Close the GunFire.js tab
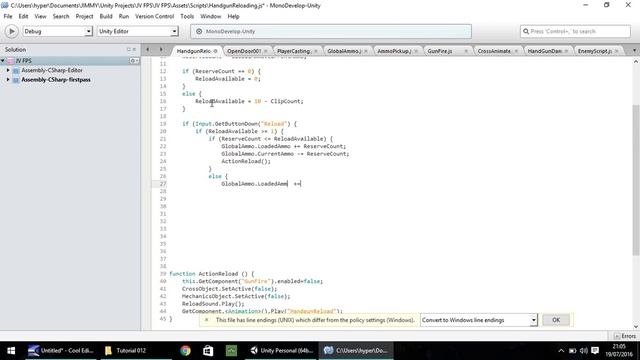 click(466, 51)
